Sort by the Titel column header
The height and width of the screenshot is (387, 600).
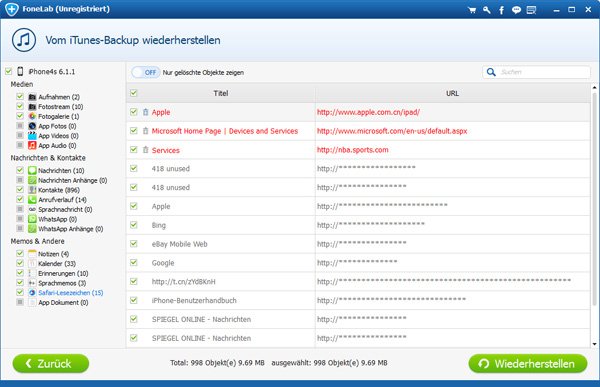(221, 93)
